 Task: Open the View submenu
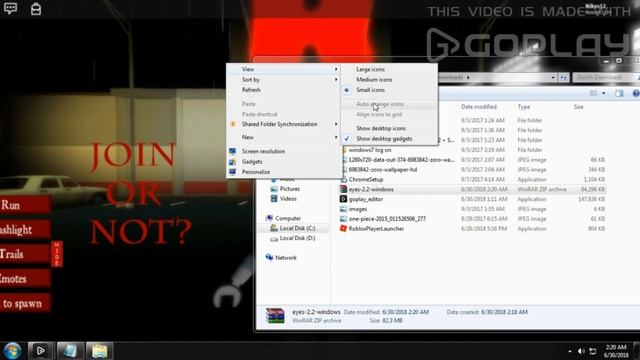pyautogui.click(x=284, y=69)
